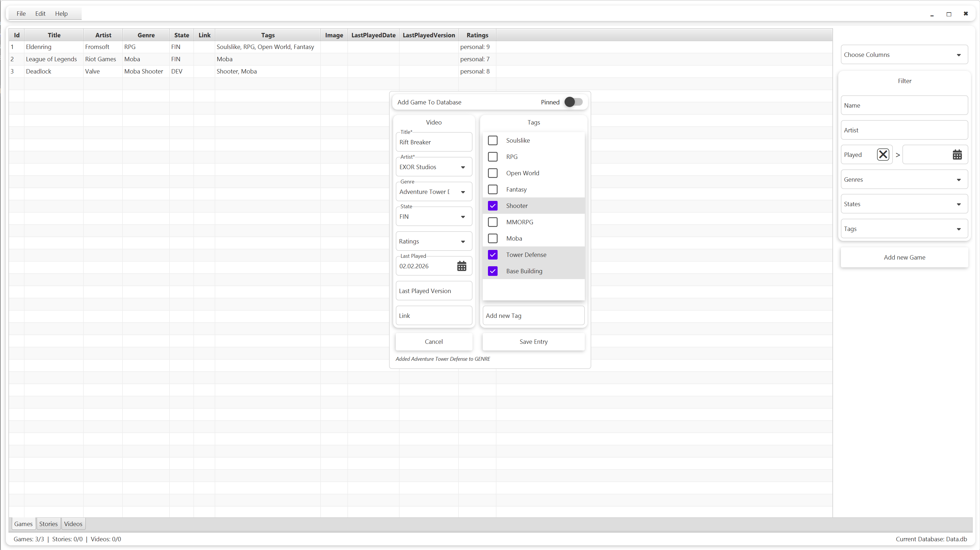This screenshot has height=550, width=980.
Task: Open the Genre dropdown in the dialog
Action: [463, 192]
